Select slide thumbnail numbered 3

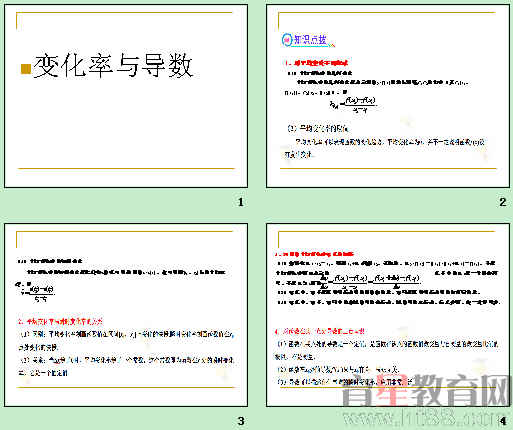(126, 315)
